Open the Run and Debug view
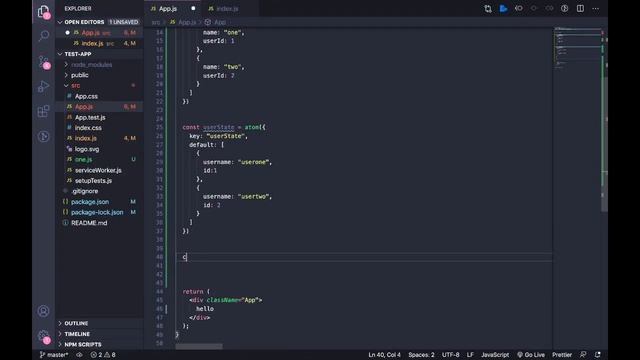 (43, 87)
